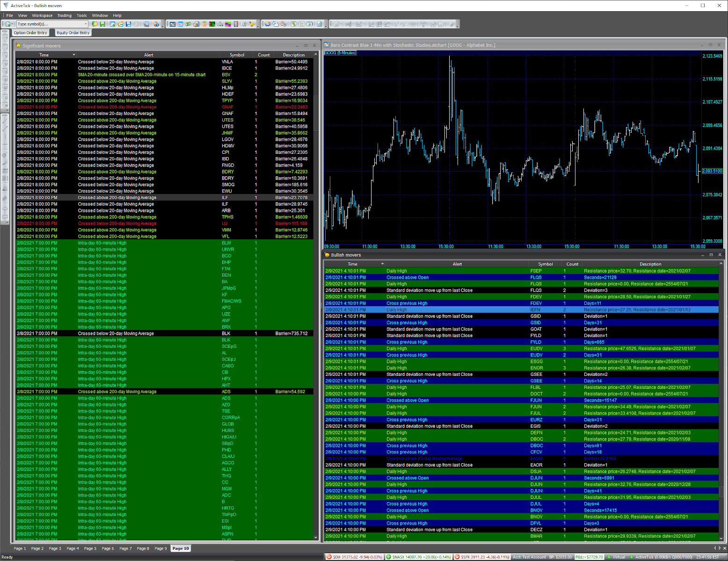728x561 pixels.
Task: Sort by Symbol column in Significant movers
Action: point(237,55)
